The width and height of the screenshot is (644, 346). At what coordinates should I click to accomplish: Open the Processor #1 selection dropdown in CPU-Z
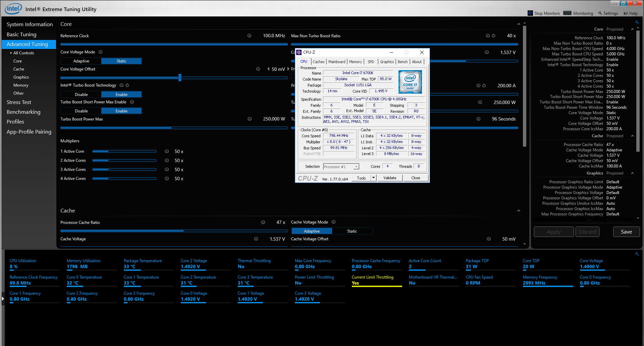click(x=356, y=167)
